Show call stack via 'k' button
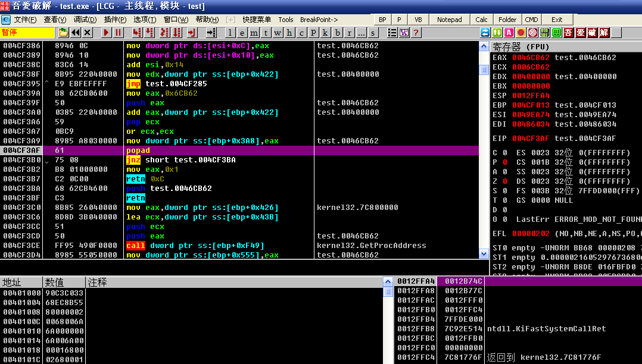This screenshot has width=642, height=364. click(326, 33)
